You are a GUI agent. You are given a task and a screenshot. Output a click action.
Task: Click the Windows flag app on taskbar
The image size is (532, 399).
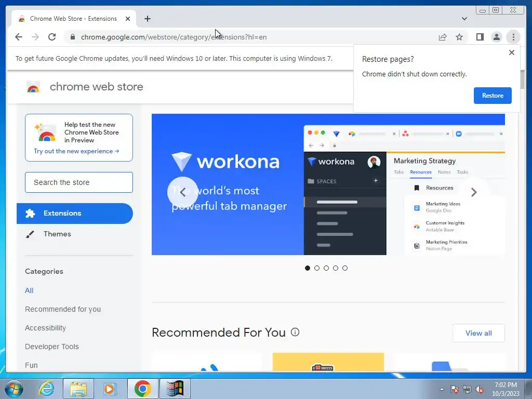pos(175,389)
